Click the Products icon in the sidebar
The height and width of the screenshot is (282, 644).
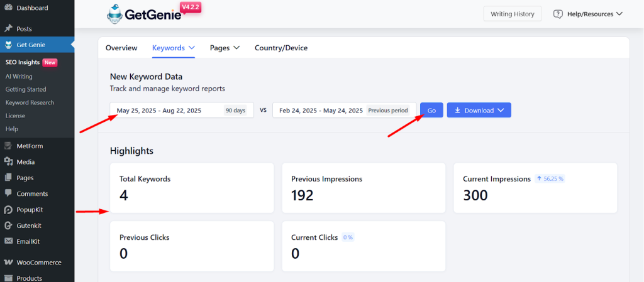click(x=8, y=278)
